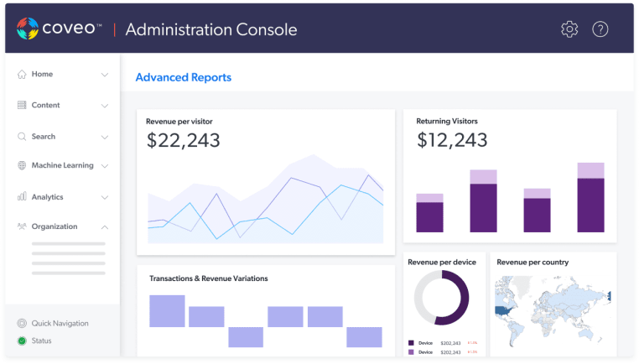Click the Coveo logo

coord(59,29)
